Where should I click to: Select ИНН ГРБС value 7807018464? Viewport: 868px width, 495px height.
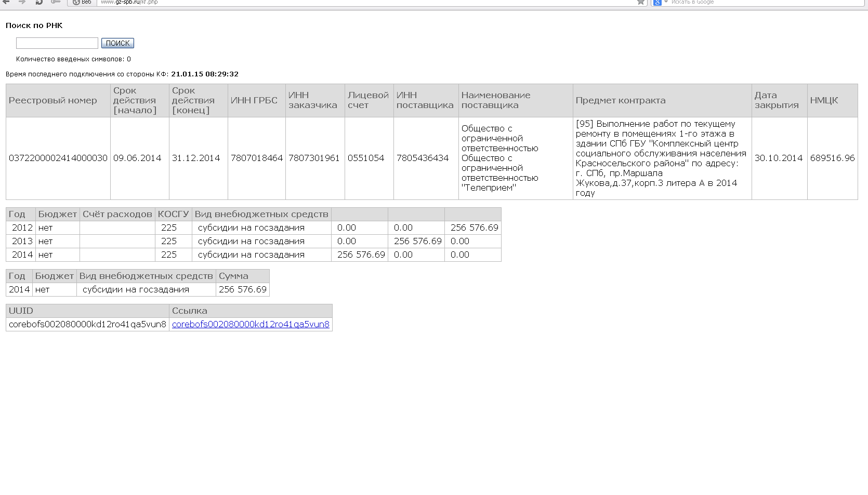(x=257, y=158)
